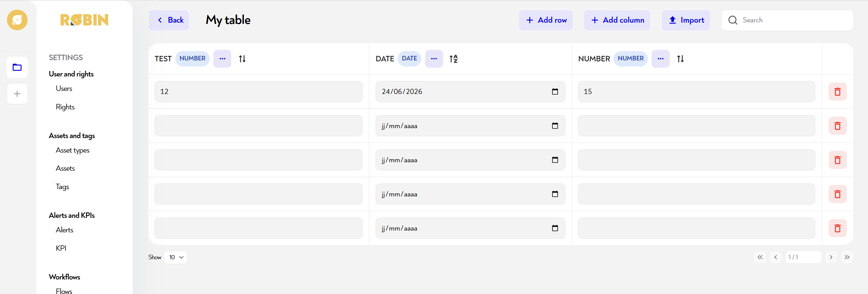
Task: Delete the second table row
Action: pyautogui.click(x=837, y=126)
